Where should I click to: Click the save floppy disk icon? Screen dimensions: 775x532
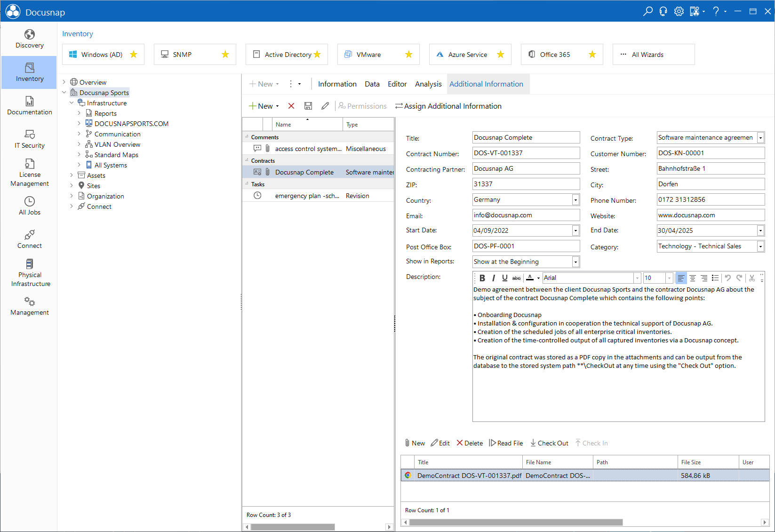(x=308, y=106)
